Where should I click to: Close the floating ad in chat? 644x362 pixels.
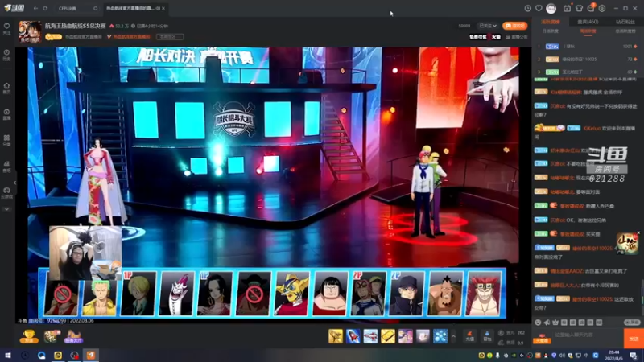638,232
